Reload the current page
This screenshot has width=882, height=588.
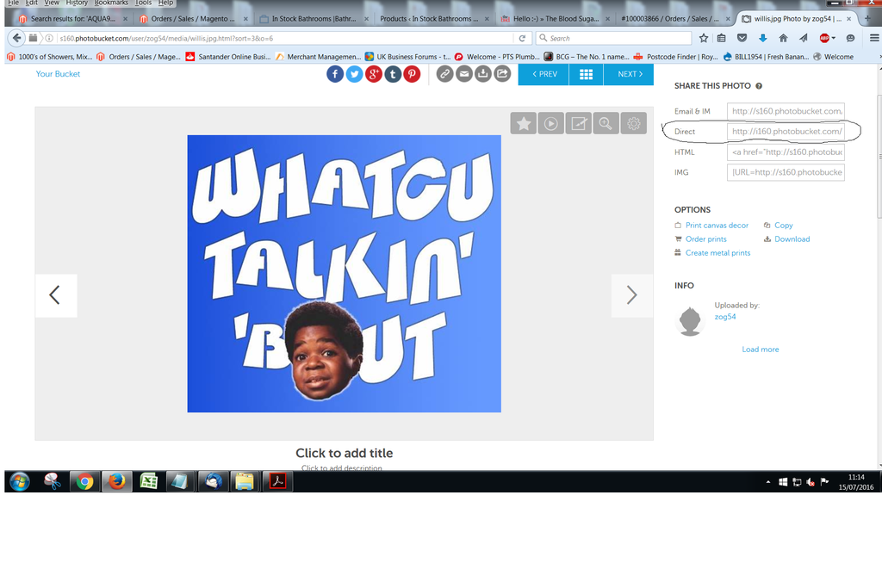(522, 38)
